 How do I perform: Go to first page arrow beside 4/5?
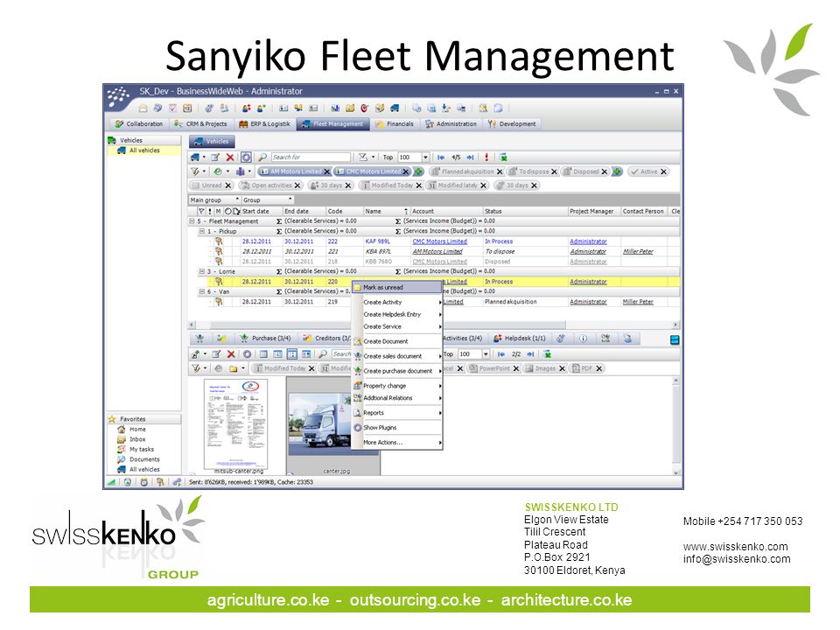[x=441, y=157]
